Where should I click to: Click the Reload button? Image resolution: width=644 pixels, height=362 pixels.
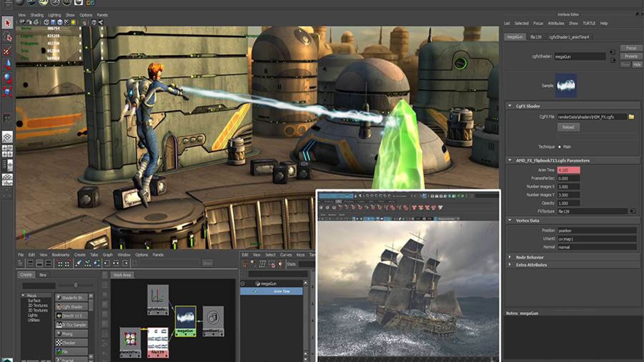pos(568,127)
